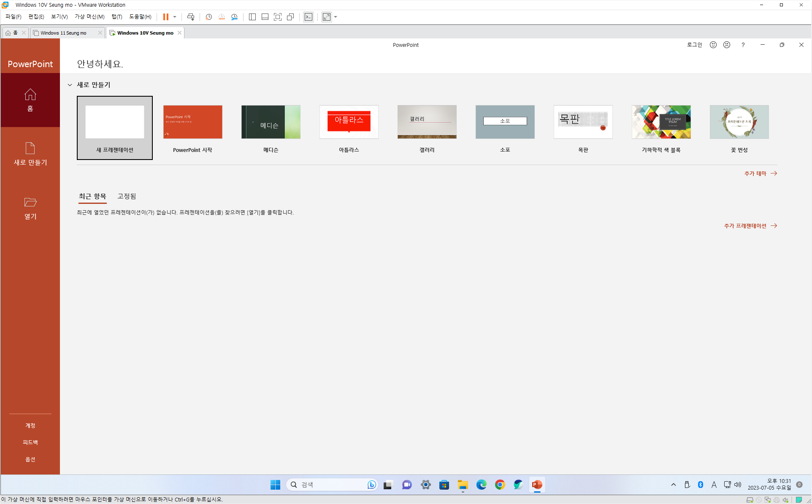
Task: Click the Open (열기) folder icon
Action: 30,202
